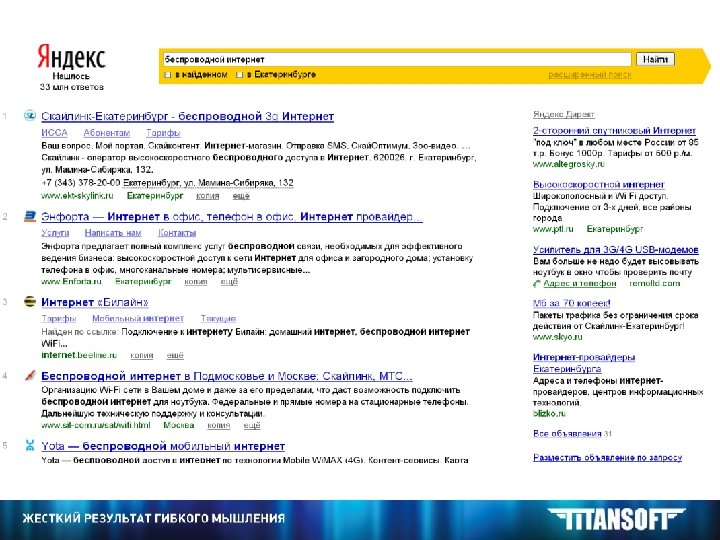Click the Екатеринбург link after www.ekt-skylink.ru

click(x=155, y=196)
